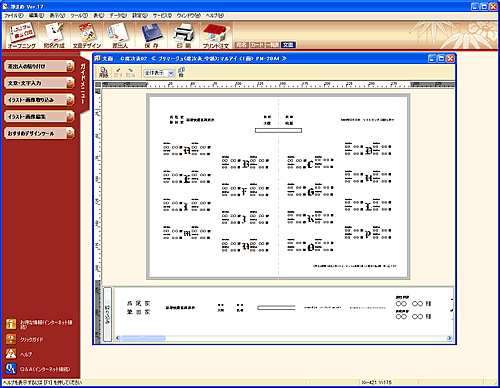Click the bottom scrollbar right arrow

pos(449,338)
